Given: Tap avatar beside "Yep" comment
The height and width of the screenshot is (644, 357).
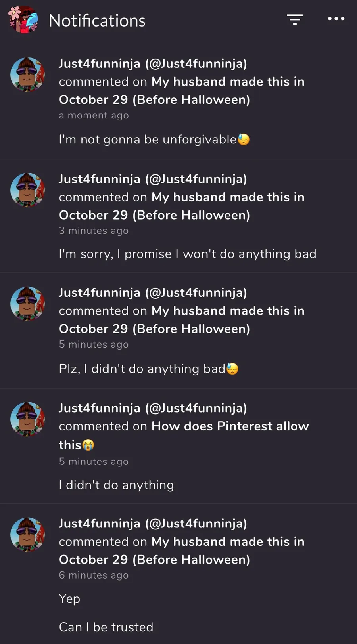Looking at the screenshot, I should 27,534.
